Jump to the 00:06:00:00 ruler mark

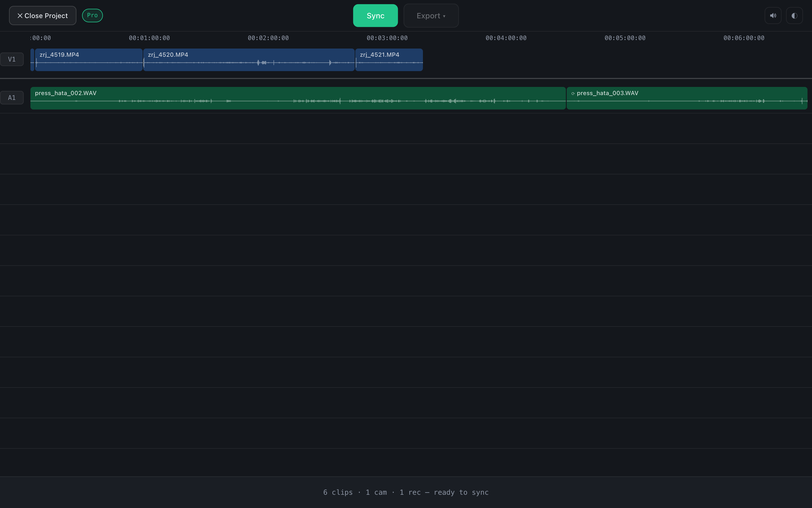743,38
